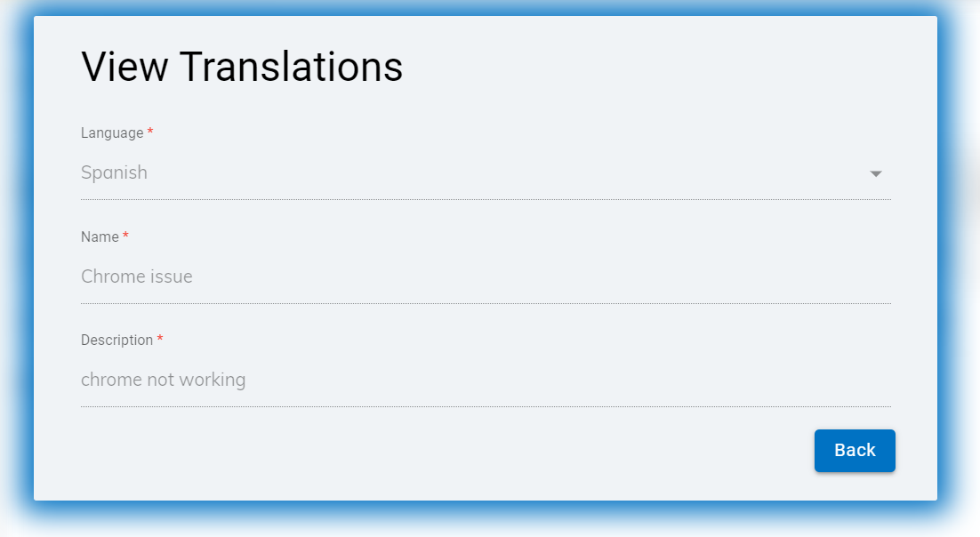Click the Name field label
Screen dimensions: 980x537
100,237
